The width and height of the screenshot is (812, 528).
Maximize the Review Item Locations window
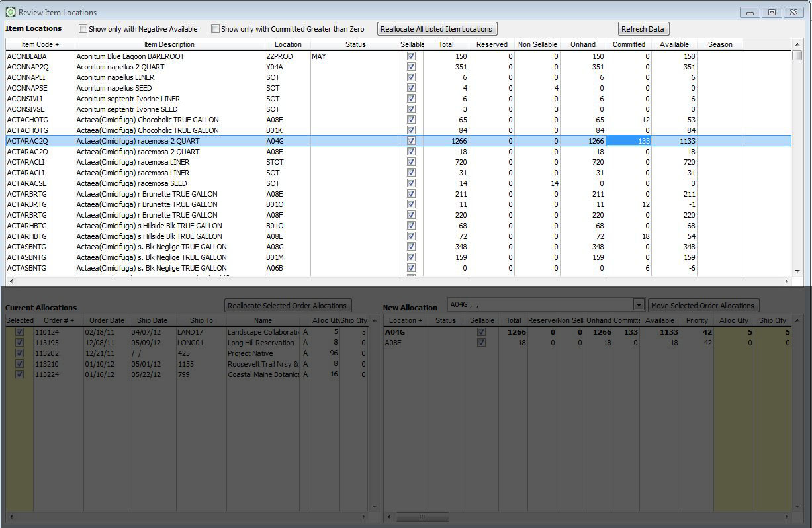point(771,13)
